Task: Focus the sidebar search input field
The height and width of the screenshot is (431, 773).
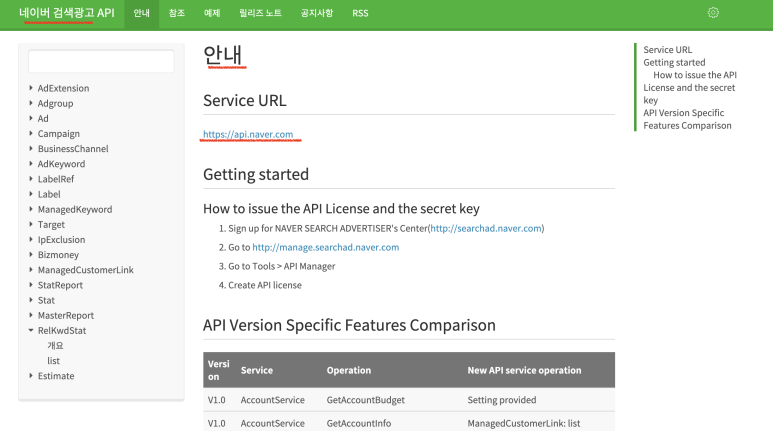Action: coord(101,61)
